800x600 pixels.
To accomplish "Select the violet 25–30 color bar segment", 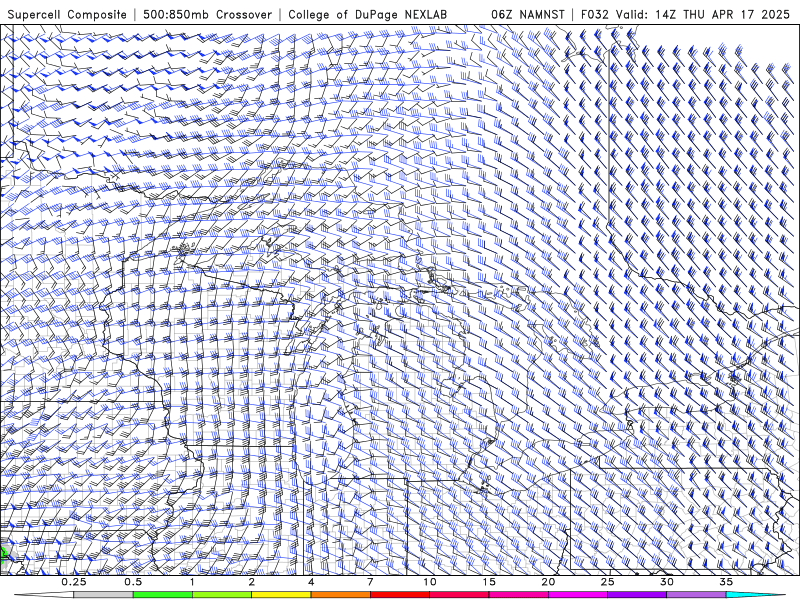I will tap(637, 595).
